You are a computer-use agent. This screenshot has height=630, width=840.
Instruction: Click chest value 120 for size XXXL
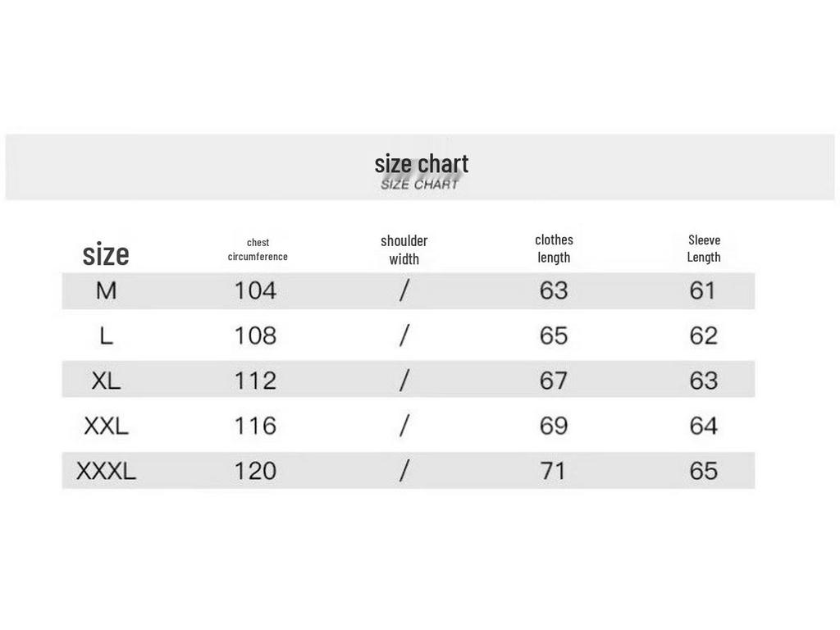256,471
